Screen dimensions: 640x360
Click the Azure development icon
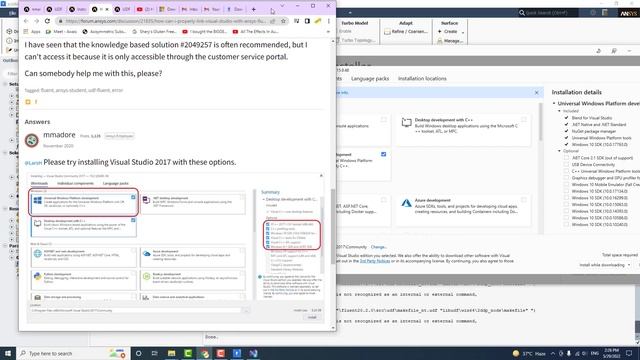pos(406,203)
